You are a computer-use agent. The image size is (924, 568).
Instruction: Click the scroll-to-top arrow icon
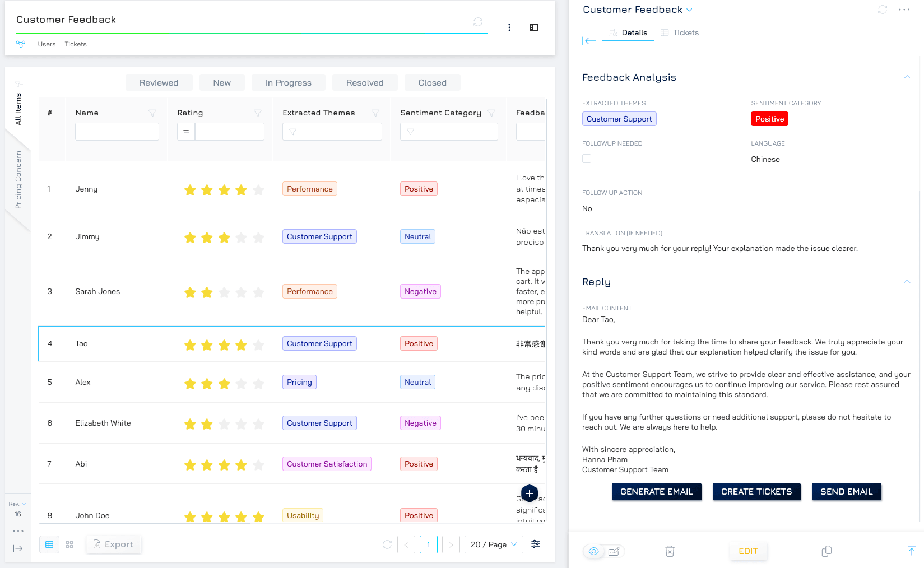tap(911, 551)
